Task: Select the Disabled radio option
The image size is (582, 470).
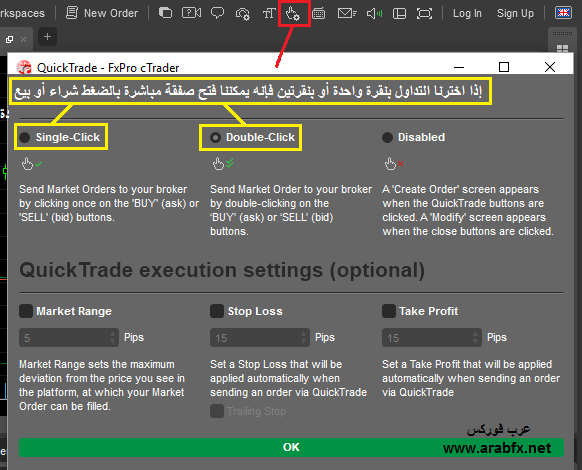Action: [x=387, y=137]
